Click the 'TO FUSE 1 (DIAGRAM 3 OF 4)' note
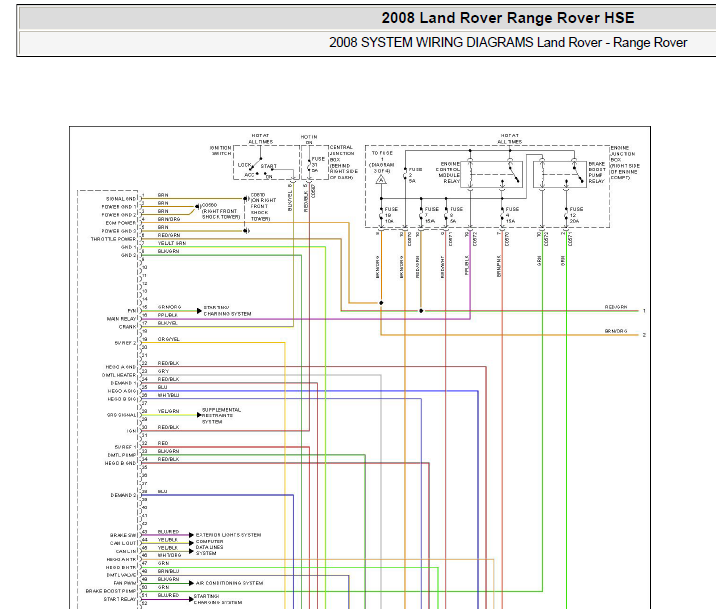 click(x=382, y=162)
